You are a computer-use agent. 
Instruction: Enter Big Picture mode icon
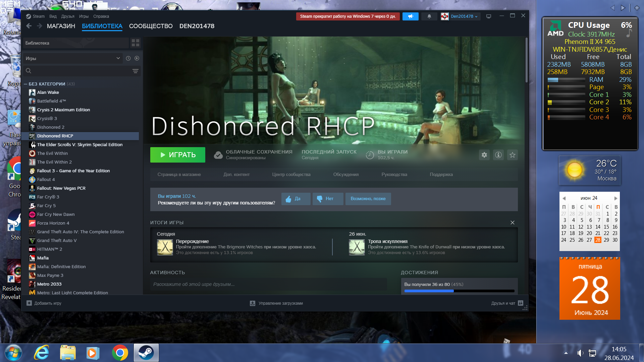(489, 16)
